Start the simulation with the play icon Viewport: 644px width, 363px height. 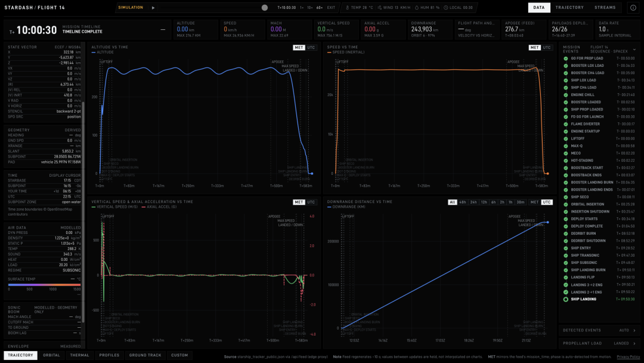coord(153,7)
